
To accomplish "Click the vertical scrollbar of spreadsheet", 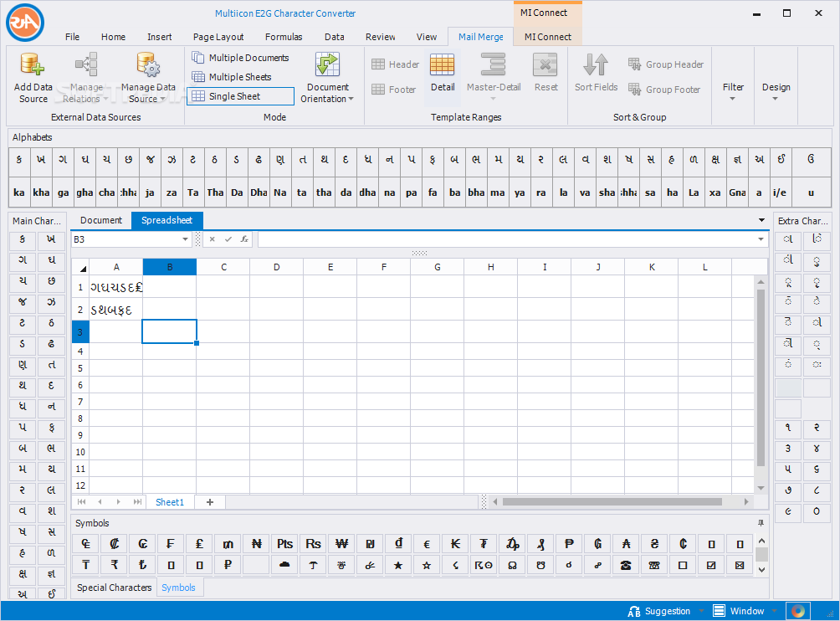I will 761,377.
